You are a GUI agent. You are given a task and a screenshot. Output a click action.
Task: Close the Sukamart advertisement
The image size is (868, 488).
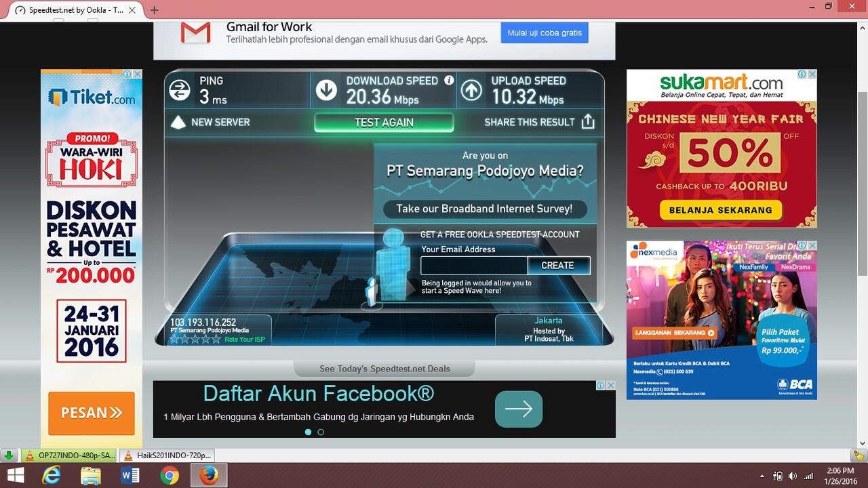click(812, 74)
